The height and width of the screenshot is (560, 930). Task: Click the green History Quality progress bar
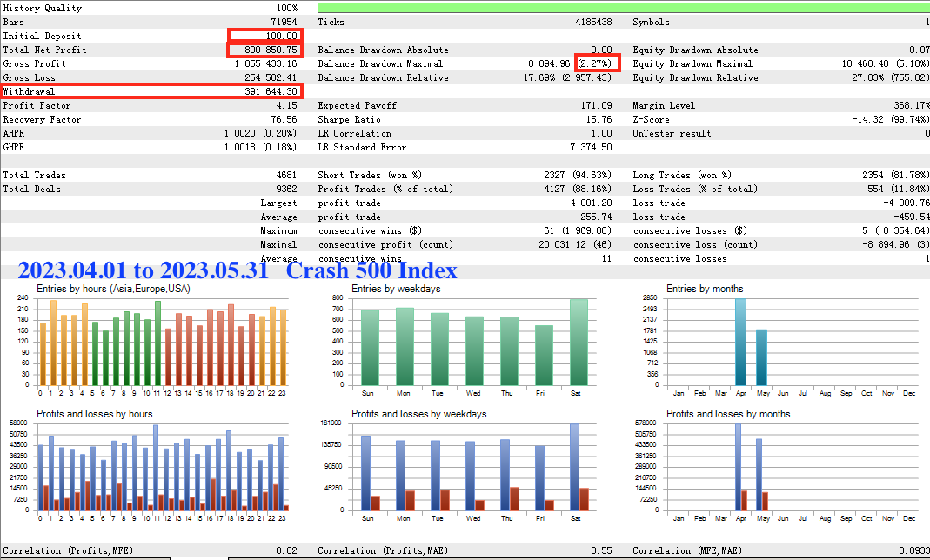[x=624, y=8]
